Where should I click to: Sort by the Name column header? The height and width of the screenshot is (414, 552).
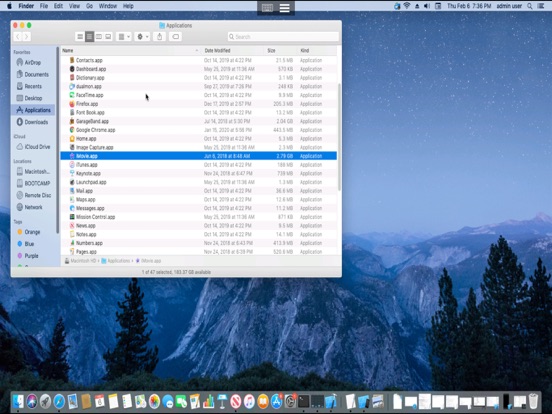tap(130, 51)
